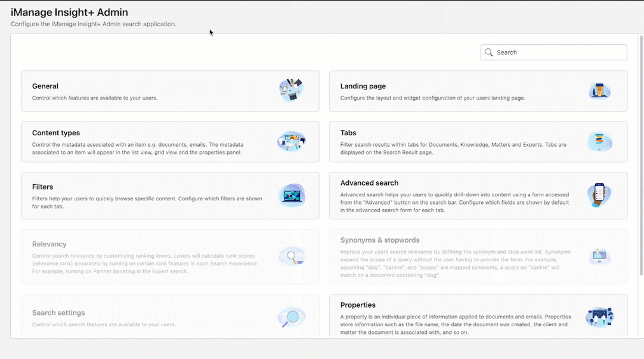Open the Tabs settings heading
The height and width of the screenshot is (359, 644).
(348, 133)
